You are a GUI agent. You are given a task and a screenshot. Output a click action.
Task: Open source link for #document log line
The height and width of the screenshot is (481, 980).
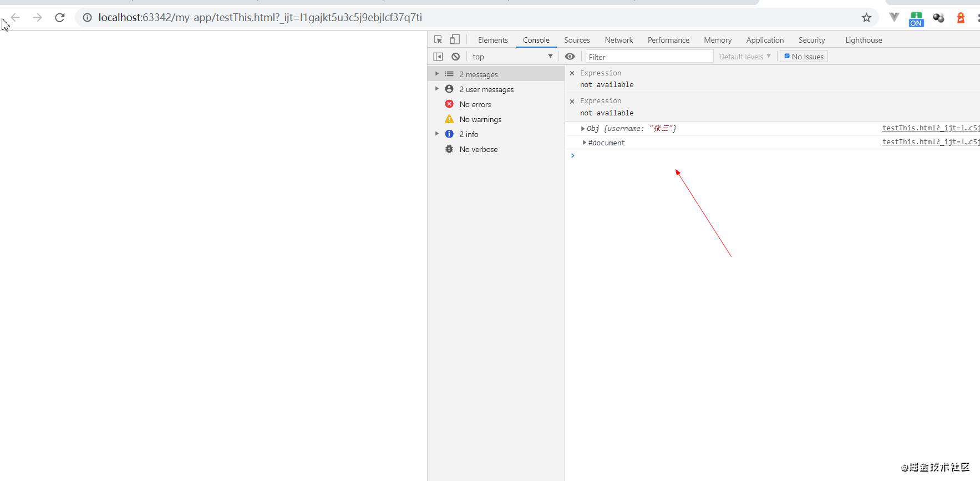pos(931,142)
